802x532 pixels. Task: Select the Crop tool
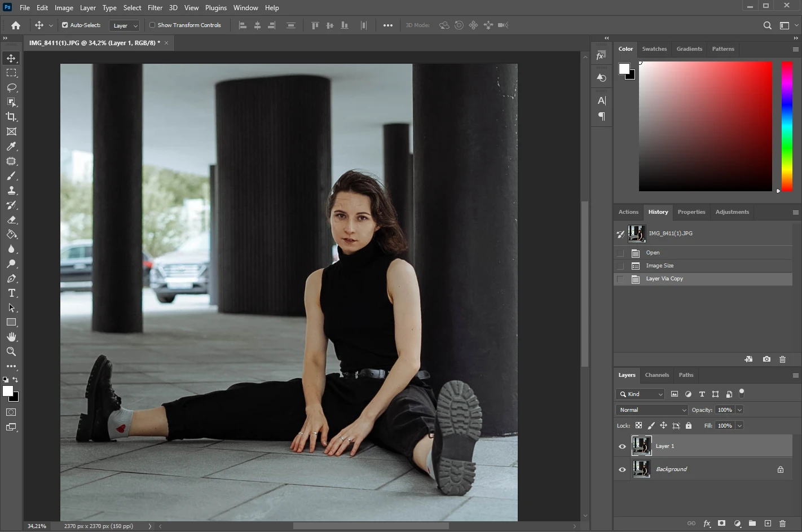[11, 117]
